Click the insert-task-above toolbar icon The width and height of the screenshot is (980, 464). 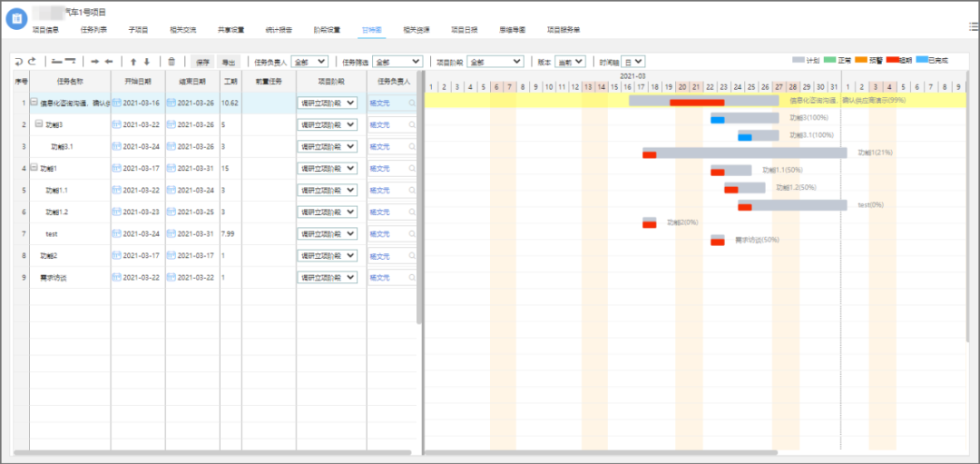click(57, 61)
